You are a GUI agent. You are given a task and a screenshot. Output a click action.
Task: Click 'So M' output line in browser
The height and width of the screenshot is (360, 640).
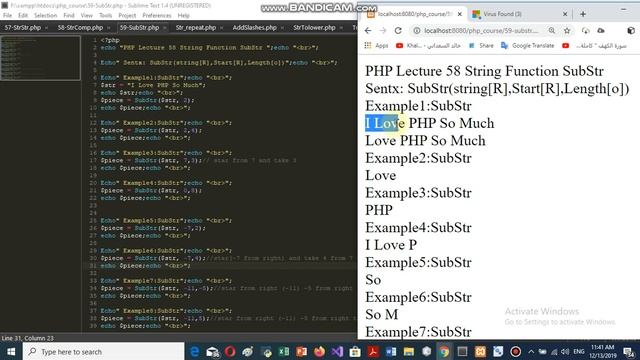[381, 314]
